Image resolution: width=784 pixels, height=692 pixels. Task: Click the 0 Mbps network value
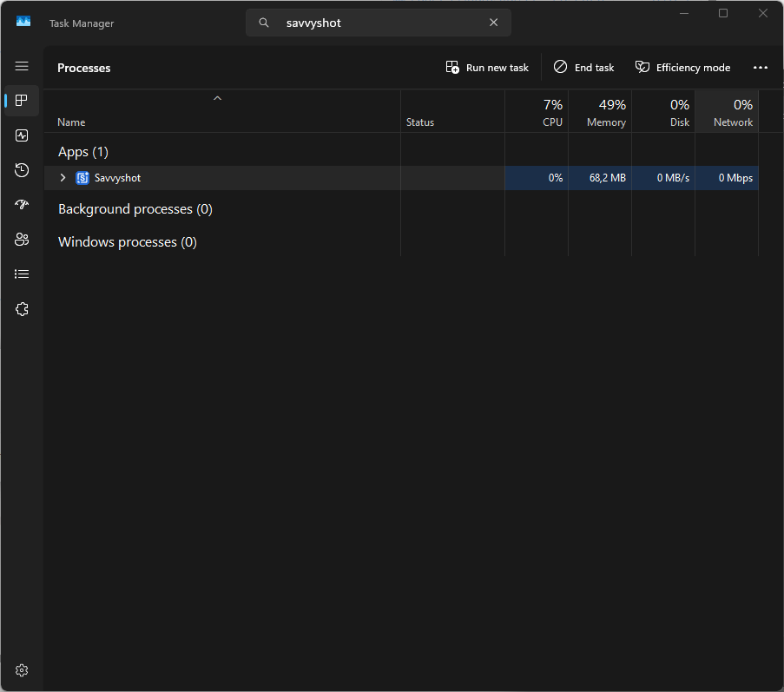coord(735,178)
